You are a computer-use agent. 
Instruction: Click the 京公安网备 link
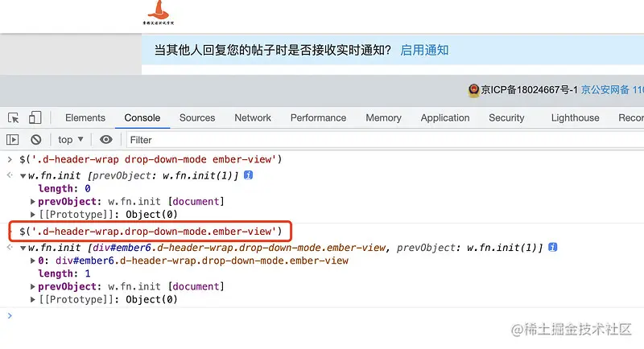pos(612,89)
